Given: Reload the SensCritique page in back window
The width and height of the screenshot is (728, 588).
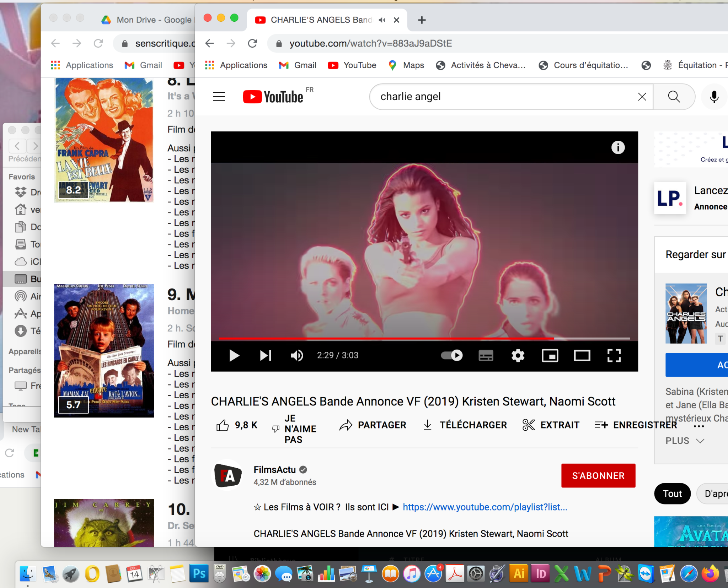Looking at the screenshot, I should [98, 43].
